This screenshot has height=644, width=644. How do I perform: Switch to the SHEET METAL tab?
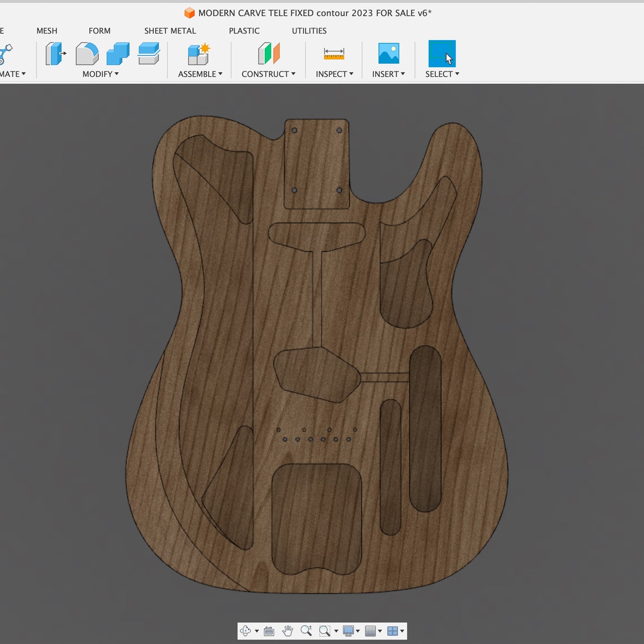170,31
